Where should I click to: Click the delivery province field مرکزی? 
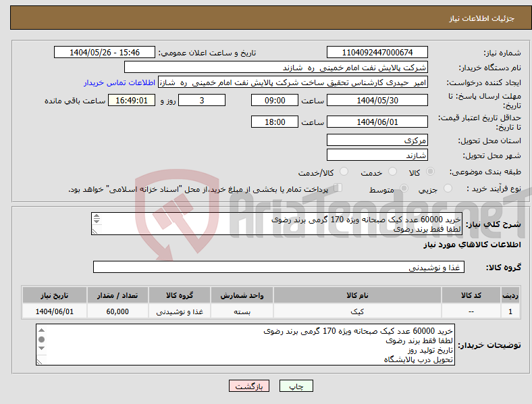(377, 140)
